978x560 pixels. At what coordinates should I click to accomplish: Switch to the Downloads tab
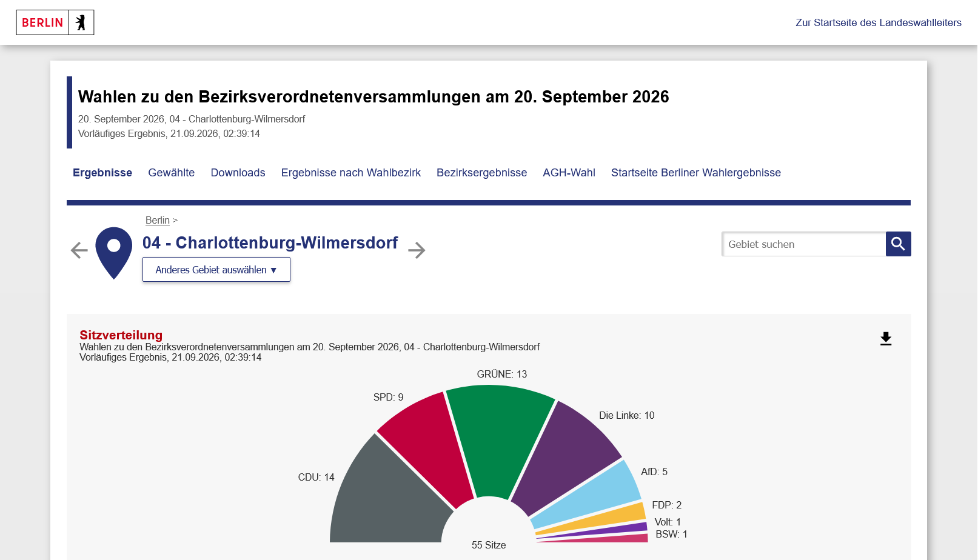click(238, 173)
